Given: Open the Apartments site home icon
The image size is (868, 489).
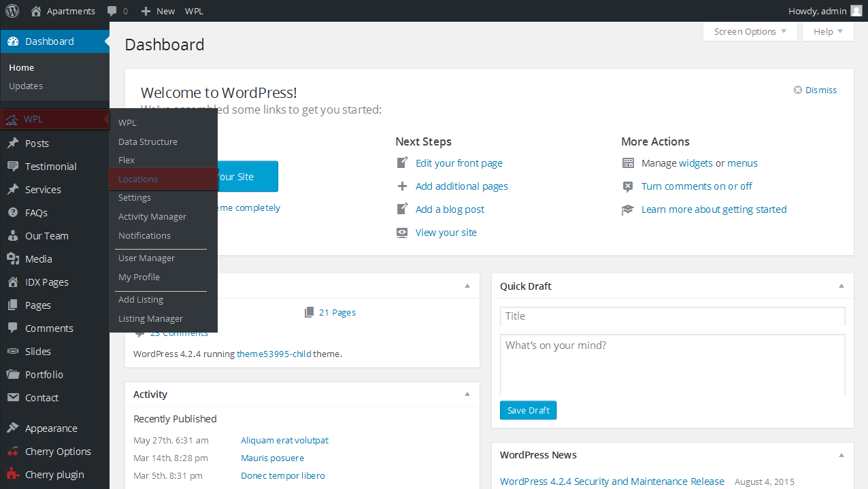Looking at the screenshot, I should [36, 11].
